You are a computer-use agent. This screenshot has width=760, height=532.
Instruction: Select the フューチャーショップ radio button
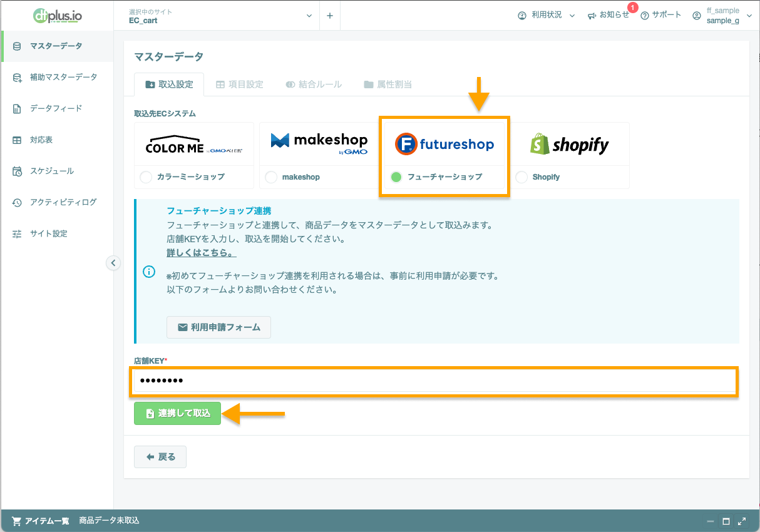click(x=396, y=177)
